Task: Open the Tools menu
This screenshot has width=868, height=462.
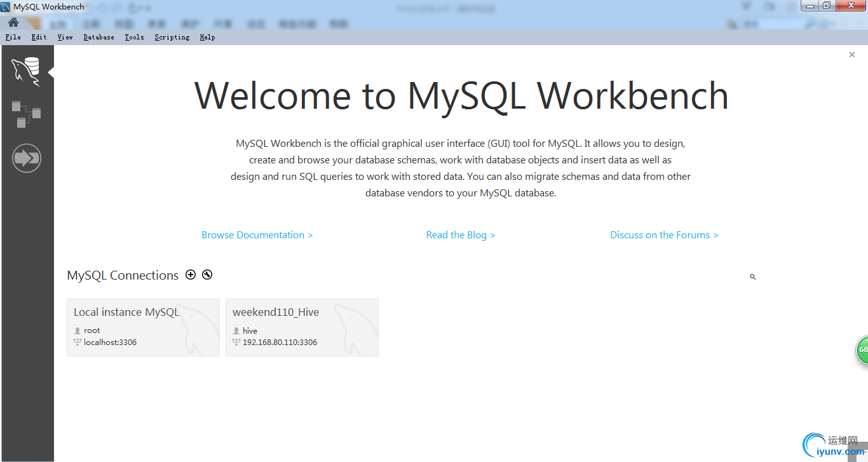Action: [x=135, y=37]
